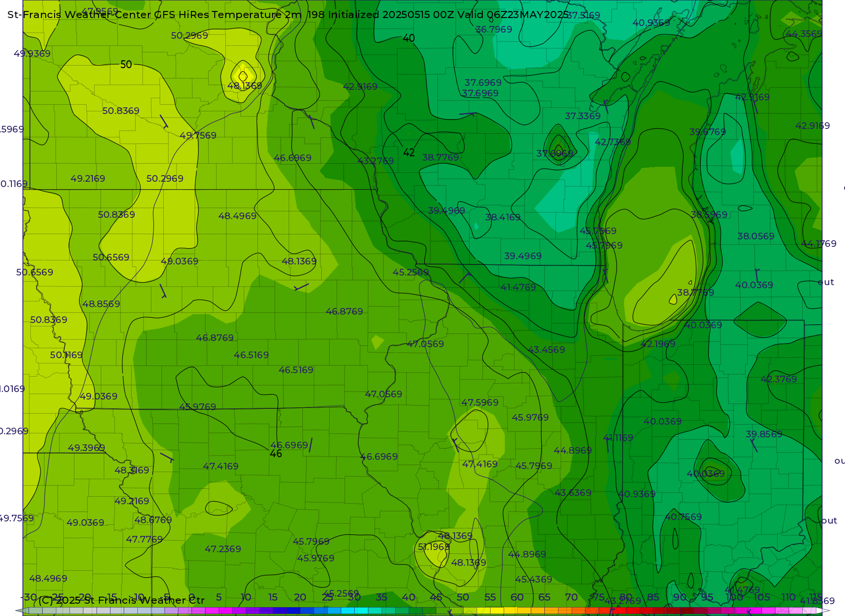The height and width of the screenshot is (616, 845).
Task: Click the 42 contour line label
Action: click(x=409, y=153)
